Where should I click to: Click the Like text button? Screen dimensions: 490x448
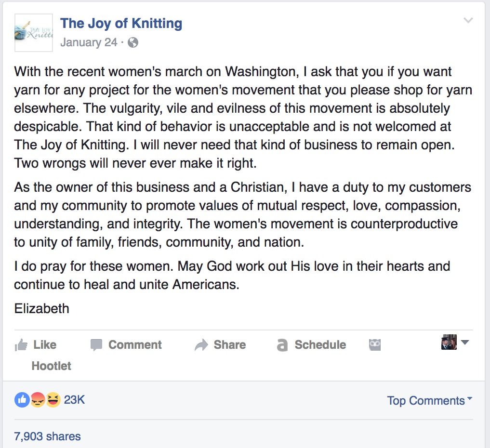[45, 344]
